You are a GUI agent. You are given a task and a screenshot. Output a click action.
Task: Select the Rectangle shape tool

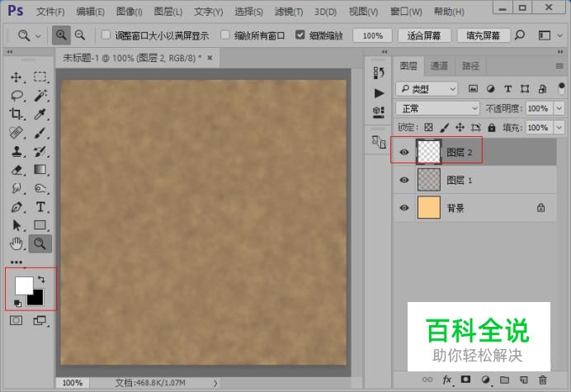40,225
